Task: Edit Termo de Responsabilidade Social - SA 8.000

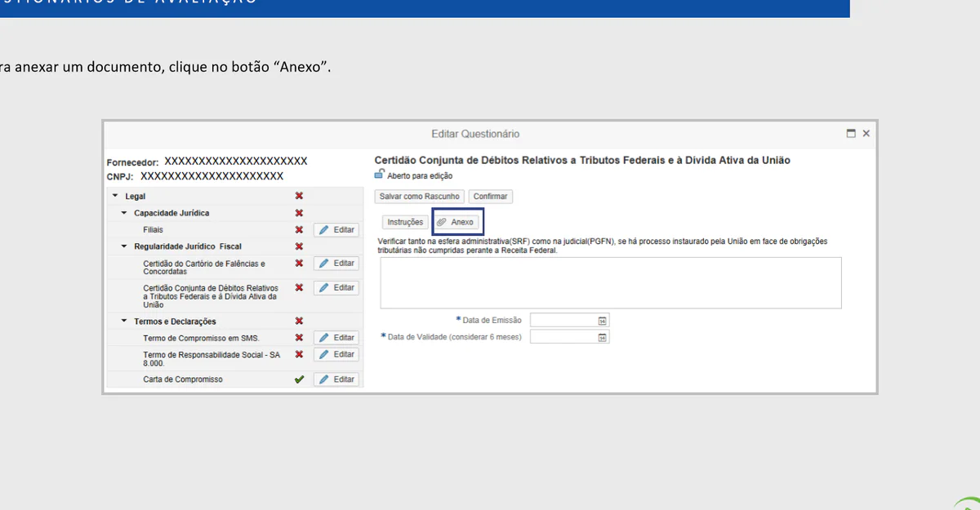Action: 336,355
